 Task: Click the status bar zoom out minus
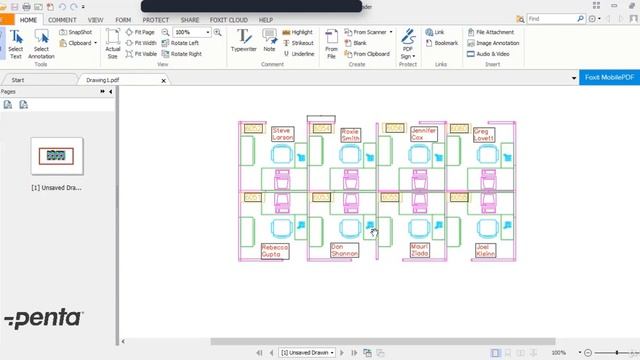pyautogui.click(x=588, y=353)
